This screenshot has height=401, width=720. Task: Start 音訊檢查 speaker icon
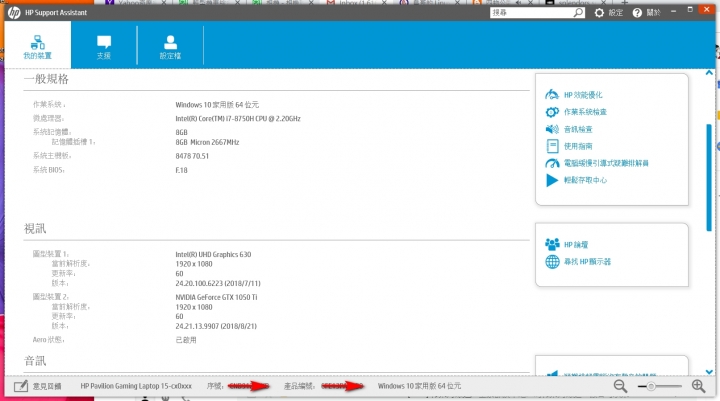point(551,129)
